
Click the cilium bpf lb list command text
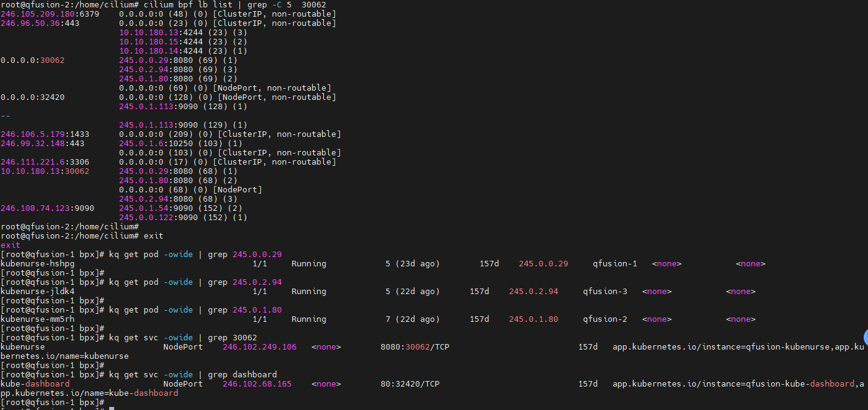coord(188,4)
